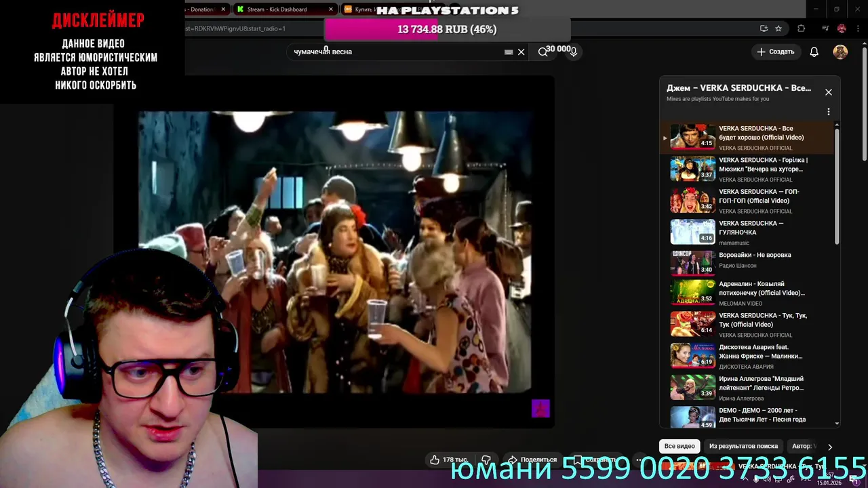Open more actions ellipsis below video

coord(639,460)
